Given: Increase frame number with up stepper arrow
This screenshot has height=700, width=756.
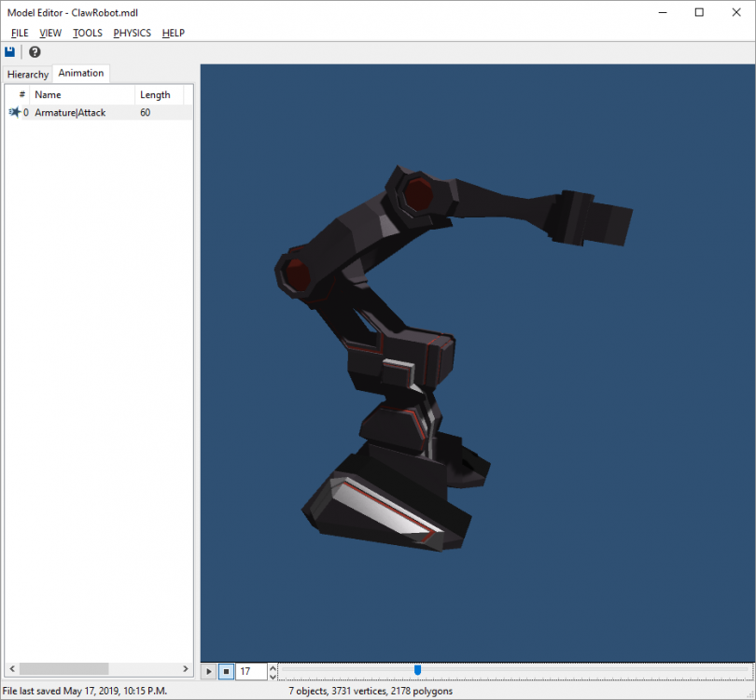Looking at the screenshot, I should (x=273, y=667).
